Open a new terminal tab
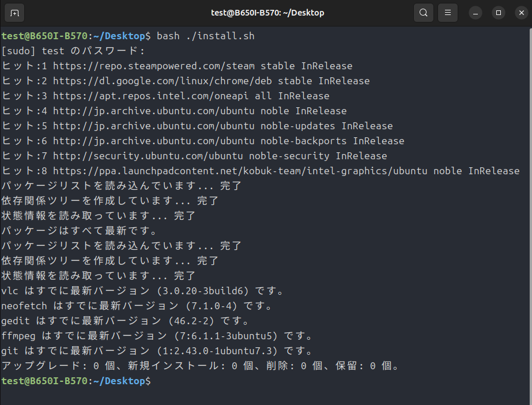This screenshot has width=532, height=405. point(14,13)
